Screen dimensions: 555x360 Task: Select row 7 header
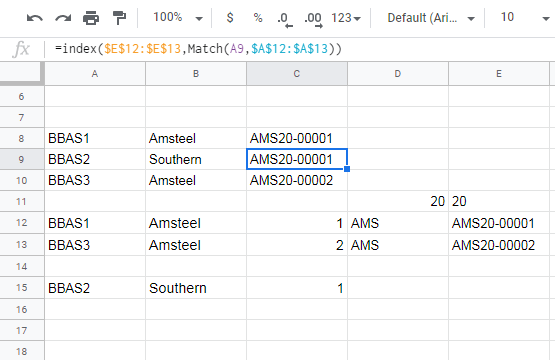22,117
